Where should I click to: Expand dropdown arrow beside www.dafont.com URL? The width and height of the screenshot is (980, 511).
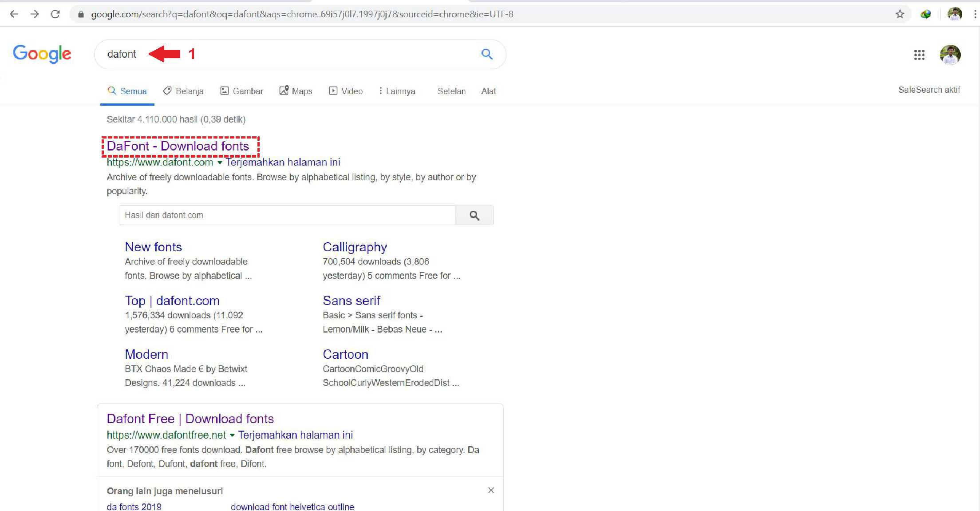tap(220, 162)
